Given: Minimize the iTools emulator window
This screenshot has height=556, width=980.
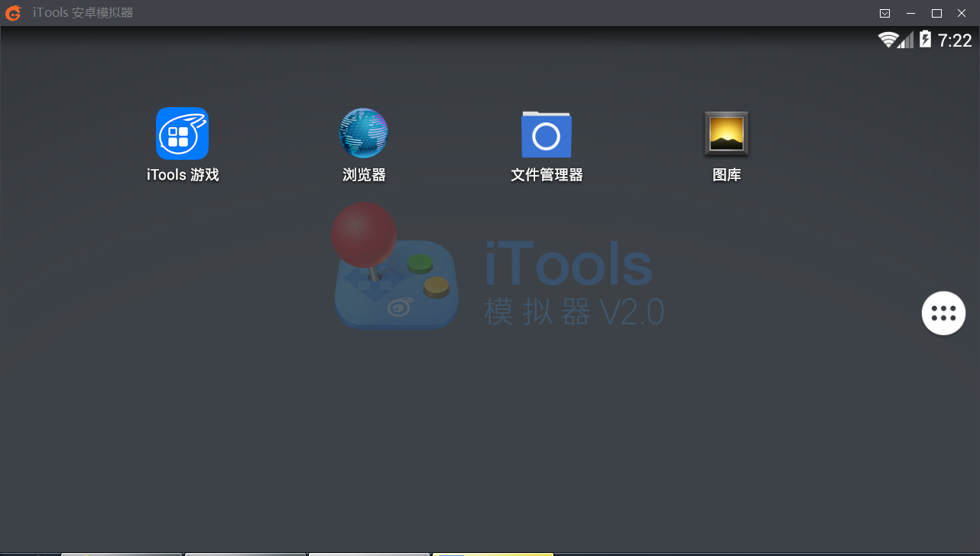Looking at the screenshot, I should coord(910,13).
